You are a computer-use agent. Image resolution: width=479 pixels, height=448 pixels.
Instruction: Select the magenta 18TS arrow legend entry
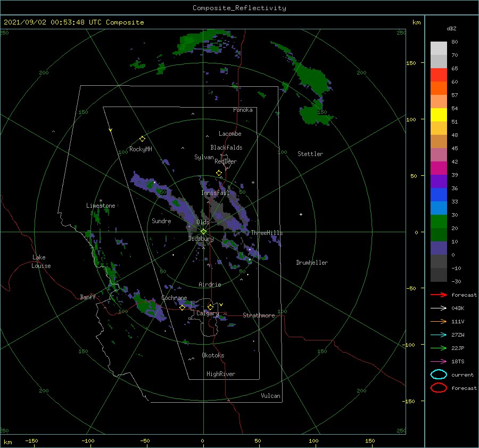[439, 362]
